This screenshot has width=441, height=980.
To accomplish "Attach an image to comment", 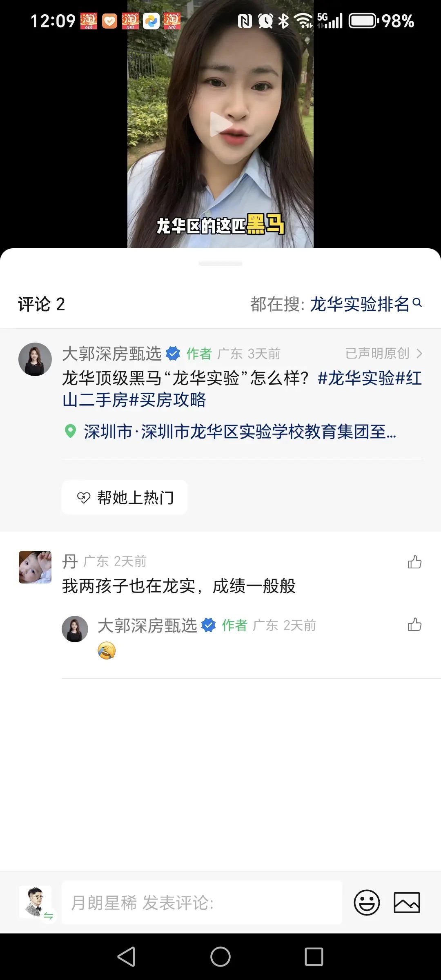I will tap(407, 902).
